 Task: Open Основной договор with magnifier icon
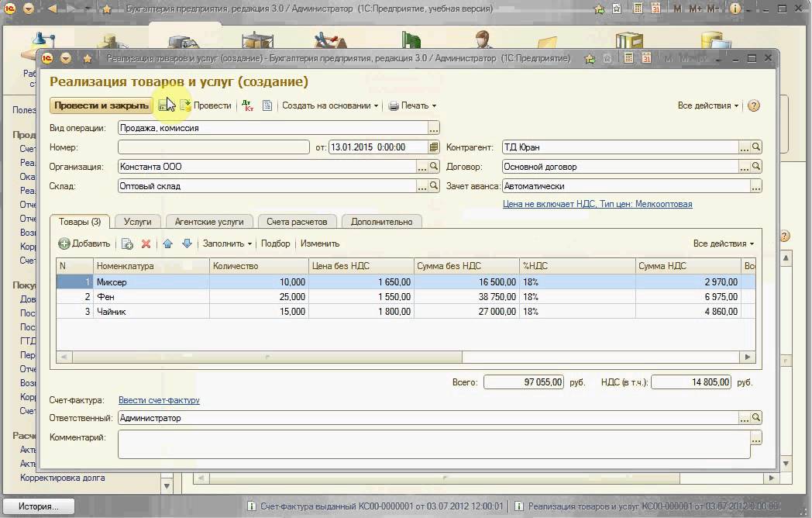click(756, 167)
